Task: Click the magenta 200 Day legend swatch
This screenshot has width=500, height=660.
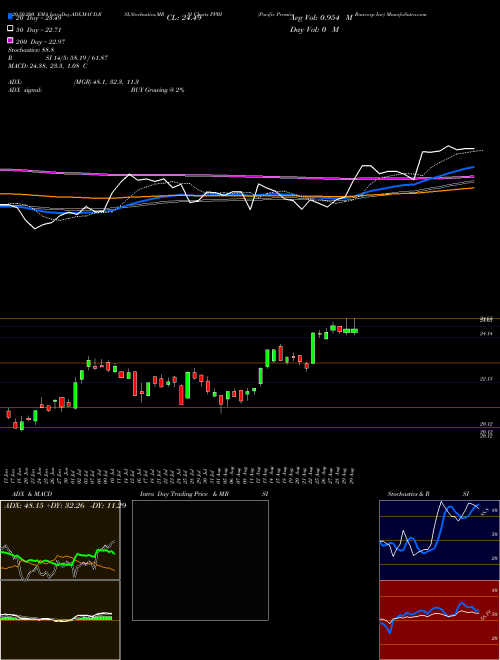Action: click(10, 41)
